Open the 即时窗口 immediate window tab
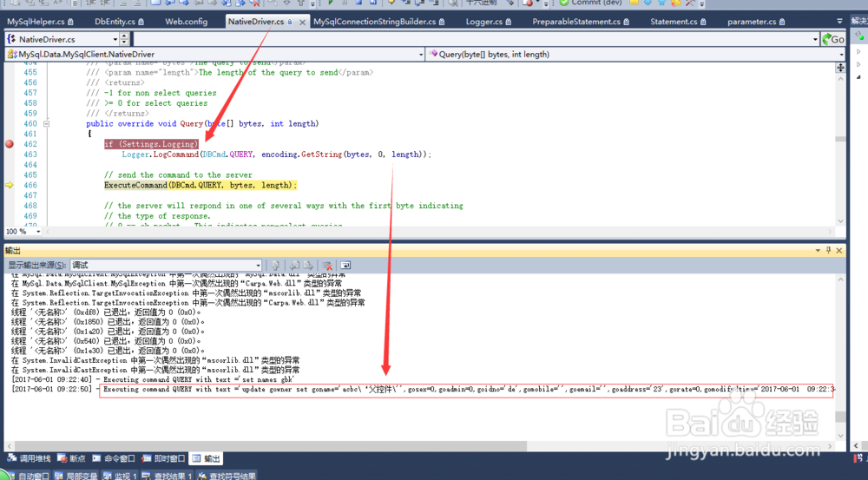This screenshot has width=868, height=480. click(x=163, y=458)
